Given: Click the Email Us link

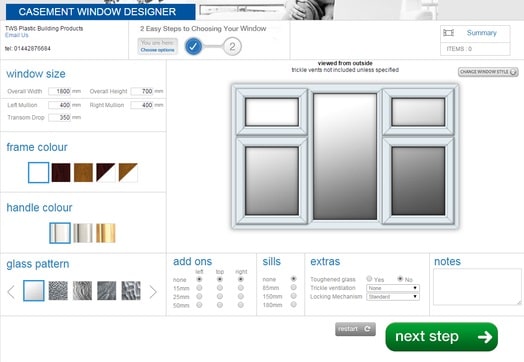Looking at the screenshot, I should click(17, 35).
